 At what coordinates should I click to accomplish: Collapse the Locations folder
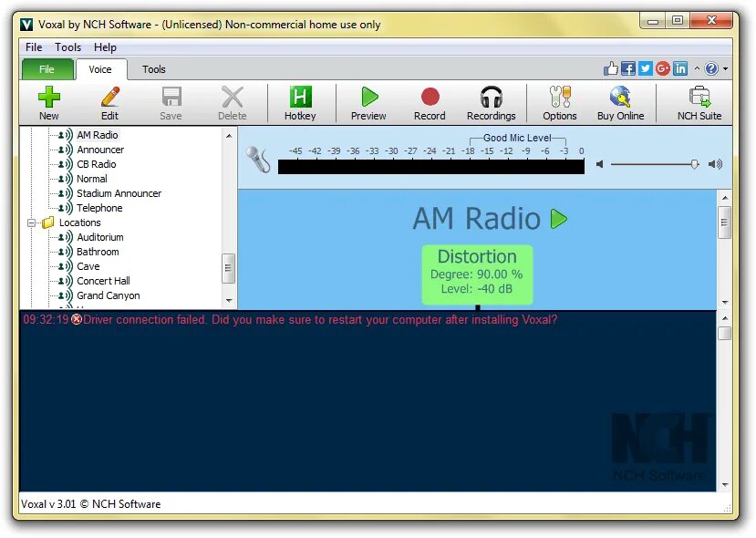click(x=31, y=222)
